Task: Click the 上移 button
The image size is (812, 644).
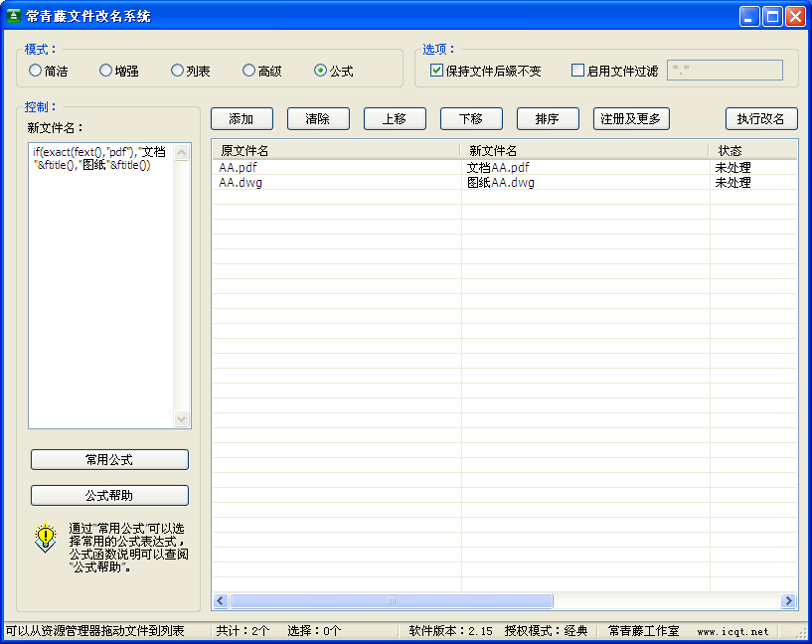Action: pos(396,119)
